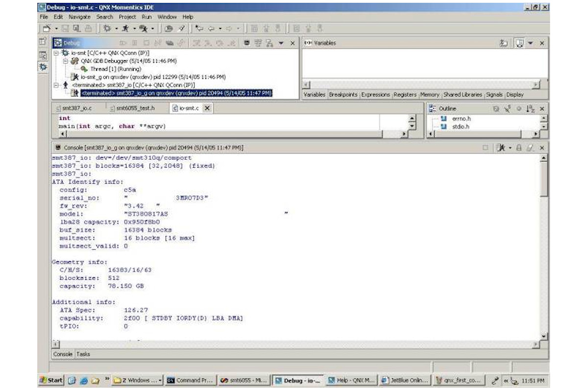588x392 pixels.
Task: Click the External Tools run icon
Action: pos(144,28)
